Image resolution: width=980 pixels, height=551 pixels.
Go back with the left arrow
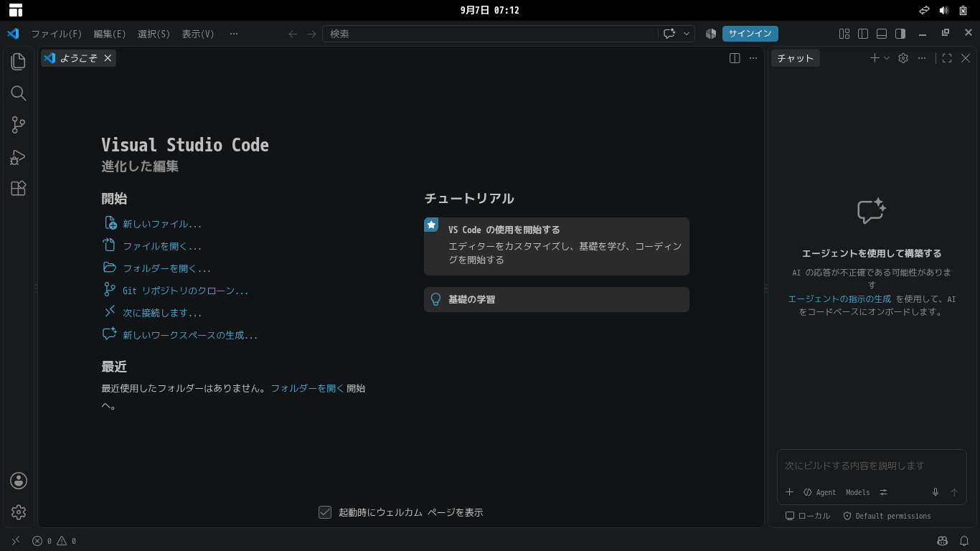point(293,34)
